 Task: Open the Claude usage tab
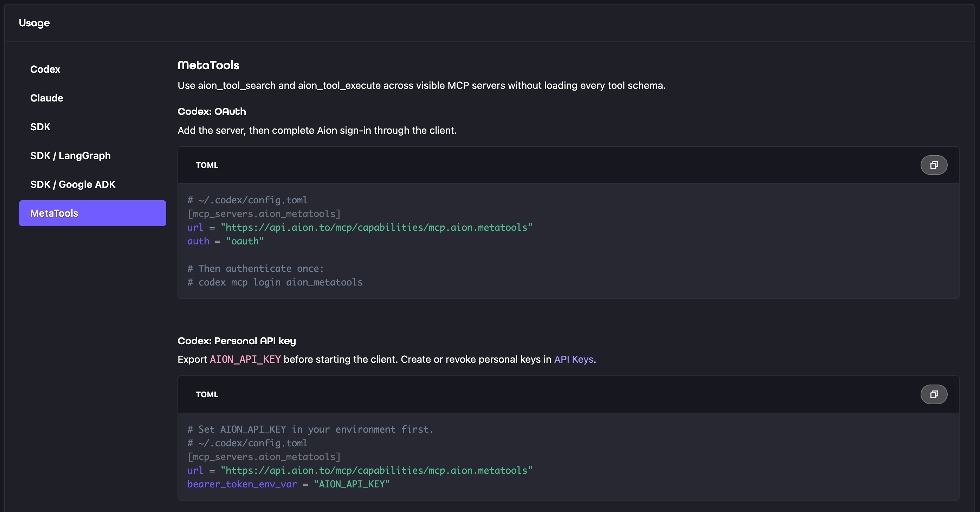tap(92, 98)
